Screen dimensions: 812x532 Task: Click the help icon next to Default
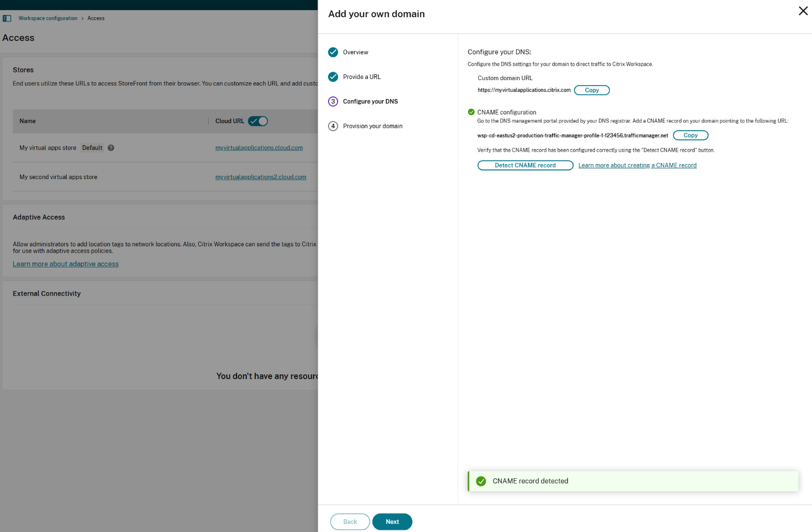111,148
